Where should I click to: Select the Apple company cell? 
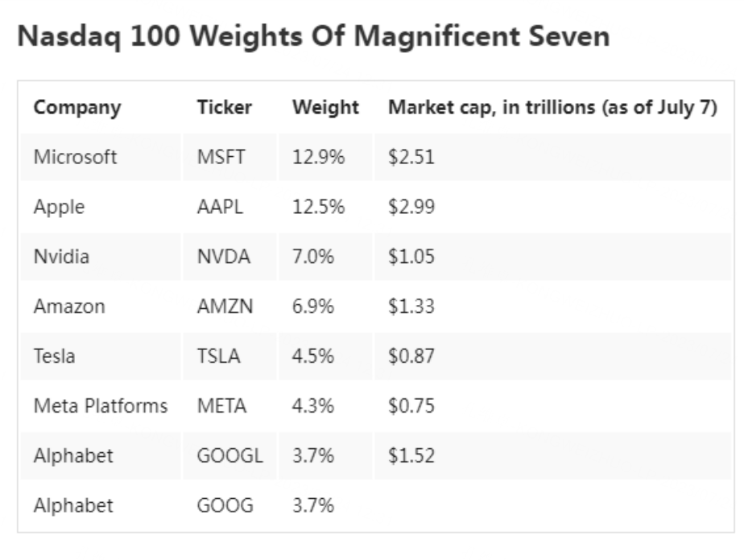pos(59,207)
